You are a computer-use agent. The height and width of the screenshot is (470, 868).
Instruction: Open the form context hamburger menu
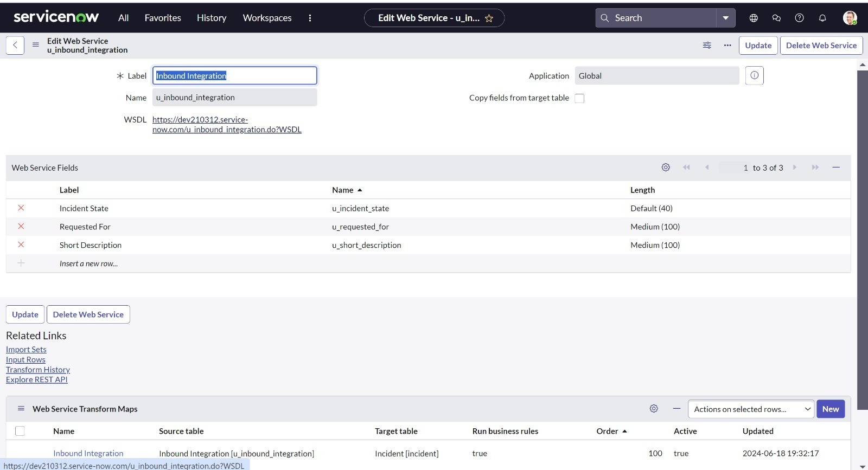pos(36,45)
